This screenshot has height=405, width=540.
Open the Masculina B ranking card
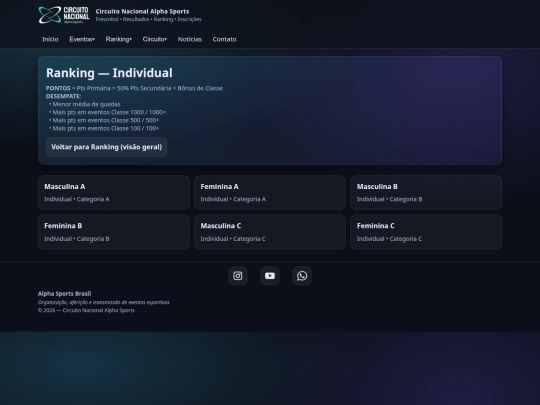pyautogui.click(x=426, y=193)
